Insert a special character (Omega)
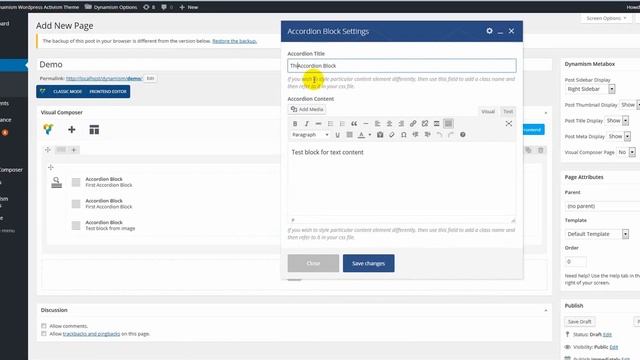Screen dimensions: 640x360 tap(404, 135)
